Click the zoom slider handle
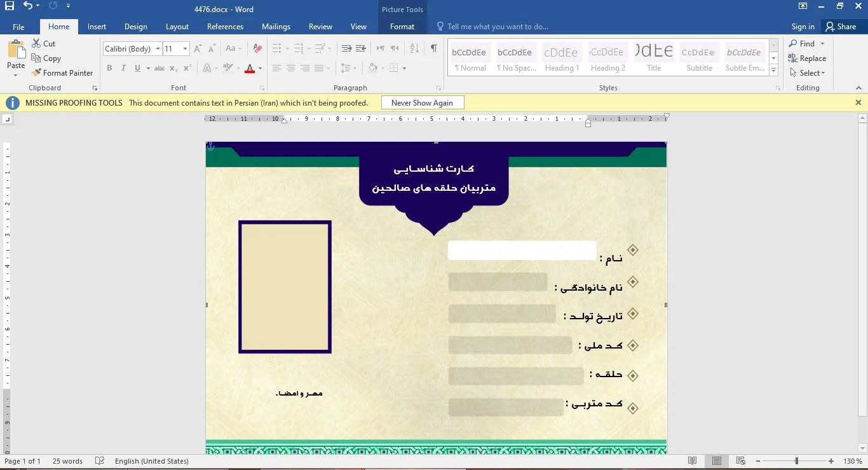 pos(796,461)
